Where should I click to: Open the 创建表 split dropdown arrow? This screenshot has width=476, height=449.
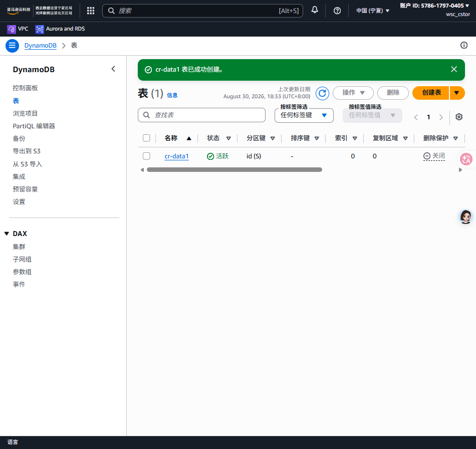[457, 93]
